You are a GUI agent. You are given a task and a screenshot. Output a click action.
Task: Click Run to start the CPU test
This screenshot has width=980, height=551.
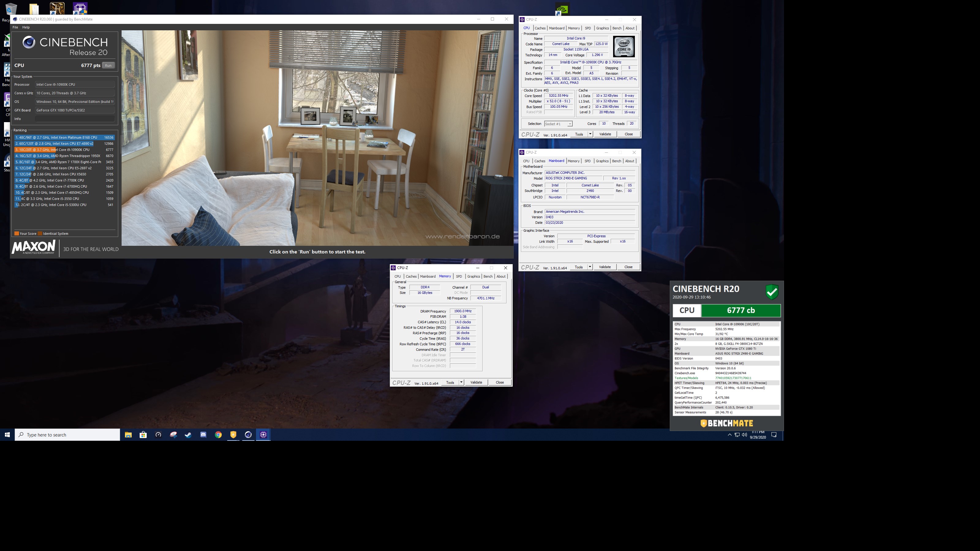(x=108, y=66)
